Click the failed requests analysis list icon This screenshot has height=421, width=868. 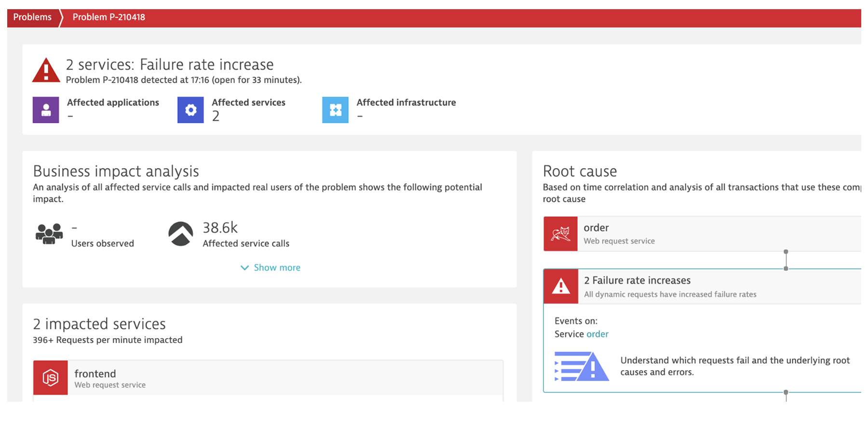[582, 367]
